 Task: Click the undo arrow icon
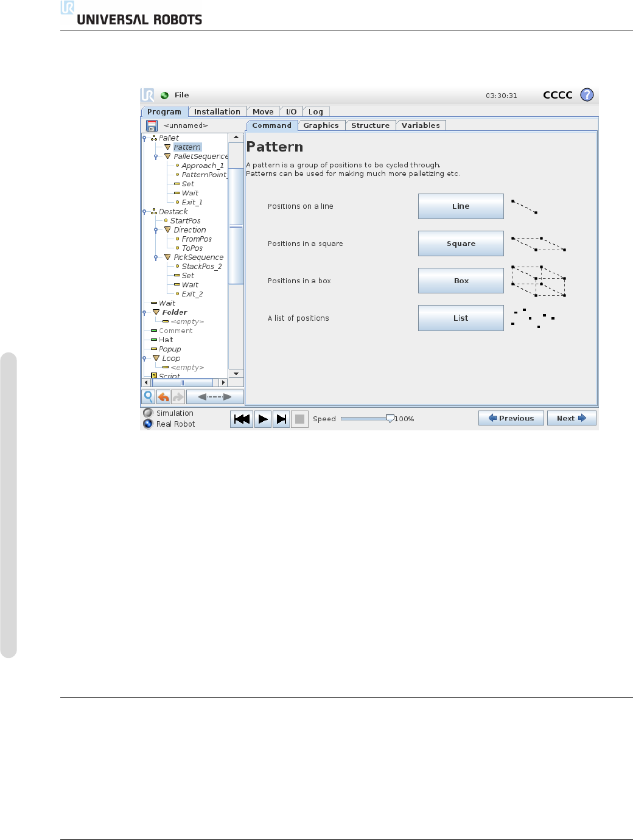click(163, 397)
